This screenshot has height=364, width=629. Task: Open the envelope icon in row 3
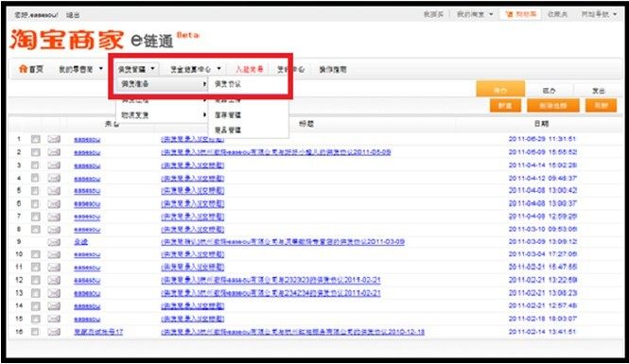[54, 165]
